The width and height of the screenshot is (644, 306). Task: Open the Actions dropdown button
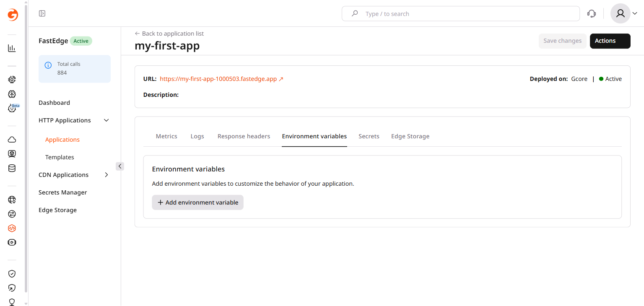tap(610, 41)
